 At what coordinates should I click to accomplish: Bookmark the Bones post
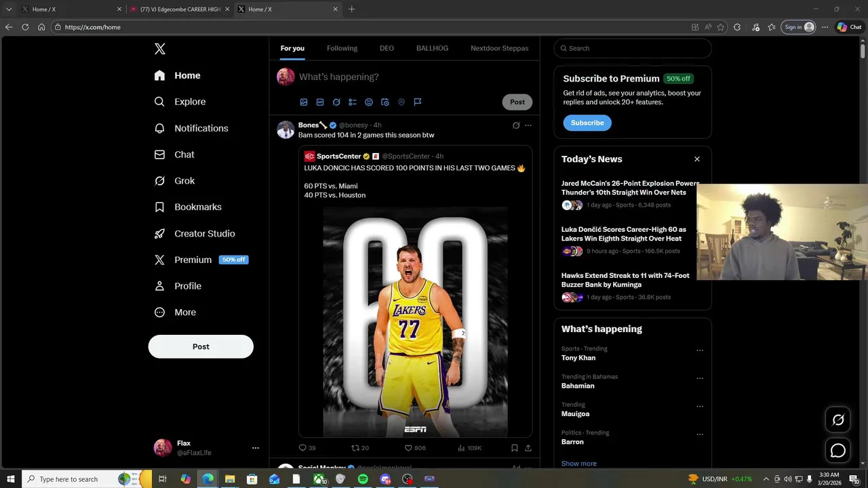[515, 448]
